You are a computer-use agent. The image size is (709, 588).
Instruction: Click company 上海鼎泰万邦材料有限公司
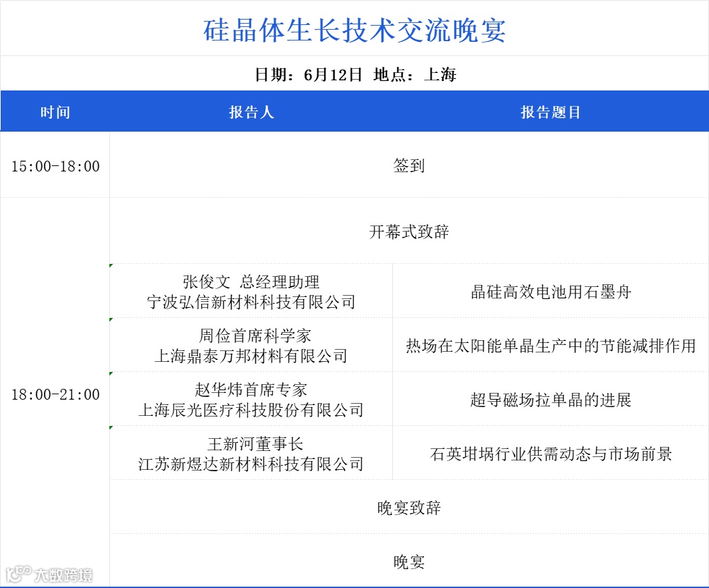[x=251, y=356]
